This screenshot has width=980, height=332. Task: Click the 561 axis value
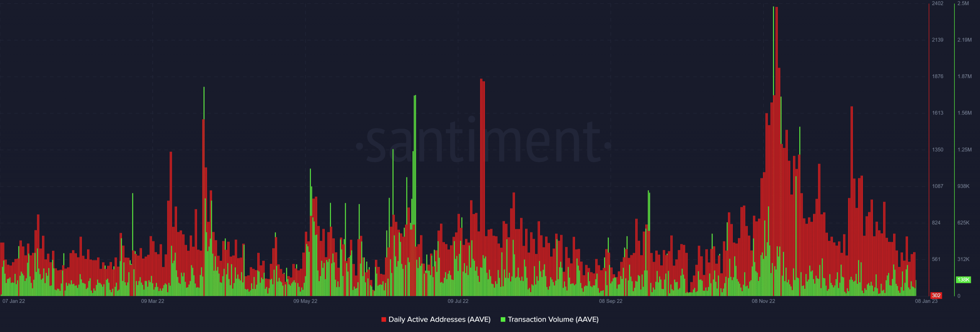936,259
